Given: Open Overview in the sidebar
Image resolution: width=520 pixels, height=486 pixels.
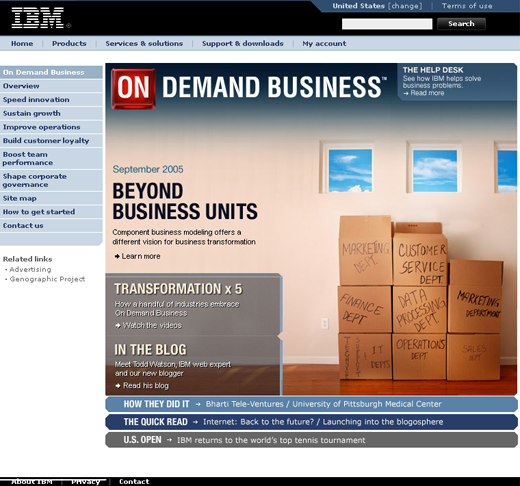Looking at the screenshot, I should coord(51,86).
